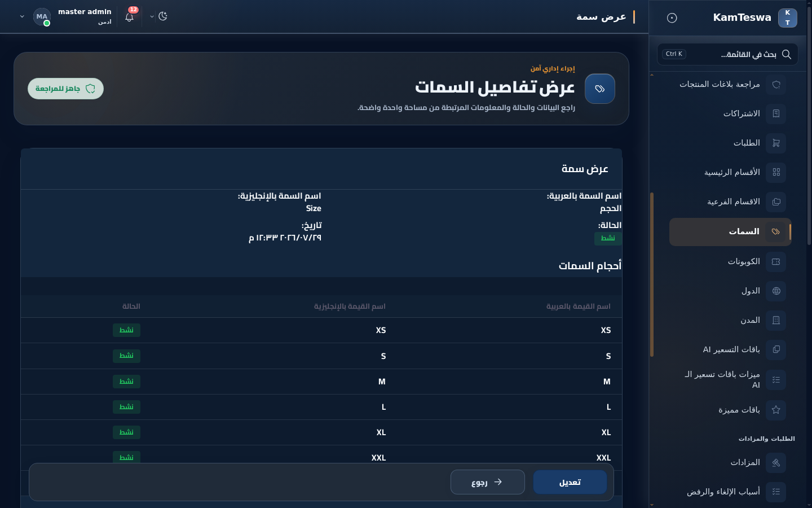Click the search magnifier icon
Viewport: 812px width, 508px height.
pos(787,54)
